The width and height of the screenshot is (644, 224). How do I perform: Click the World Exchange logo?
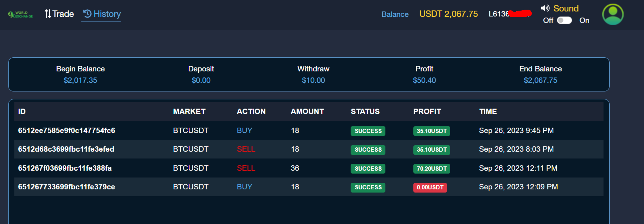[x=21, y=15]
